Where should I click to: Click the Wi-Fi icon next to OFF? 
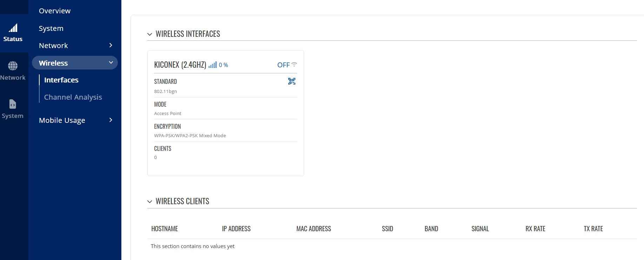click(294, 65)
